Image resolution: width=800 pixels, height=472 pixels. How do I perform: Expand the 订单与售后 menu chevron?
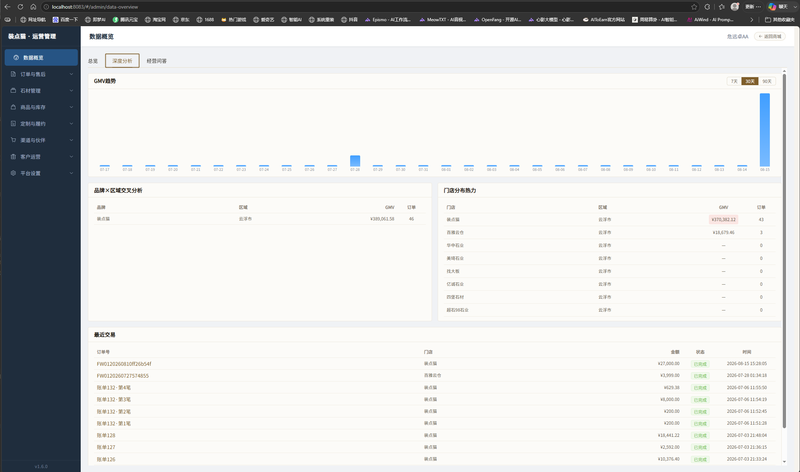(x=71, y=74)
